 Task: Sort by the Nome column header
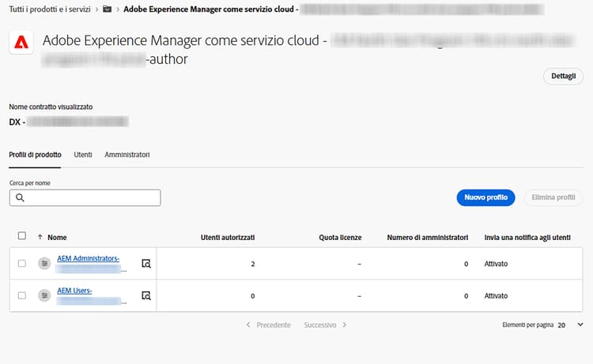[57, 238]
